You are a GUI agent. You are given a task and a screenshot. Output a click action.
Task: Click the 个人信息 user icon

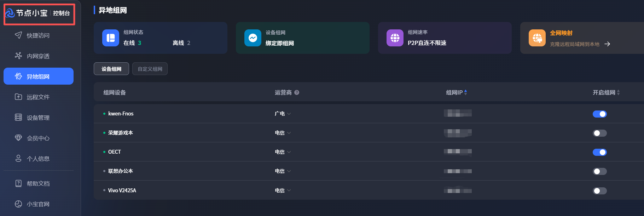coord(18,158)
